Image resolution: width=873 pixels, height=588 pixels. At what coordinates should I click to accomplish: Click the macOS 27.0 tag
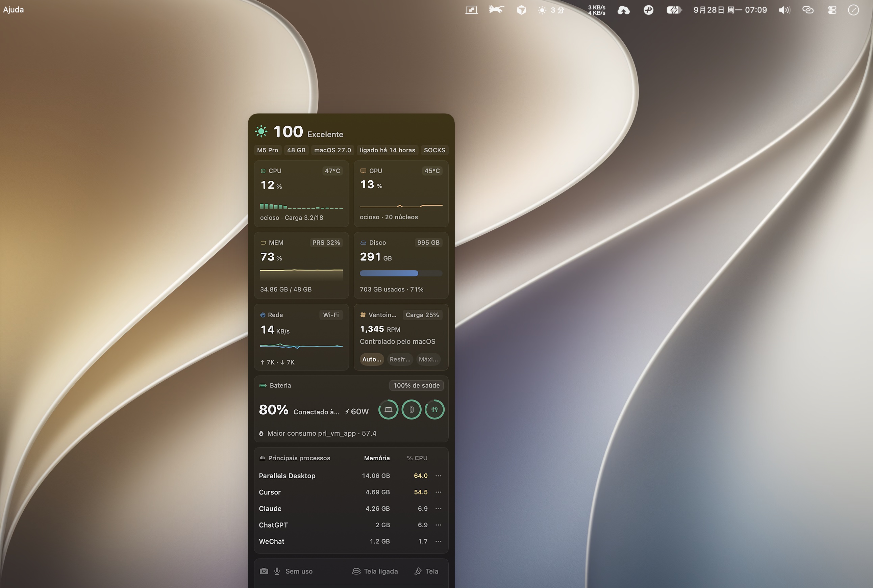[332, 150]
